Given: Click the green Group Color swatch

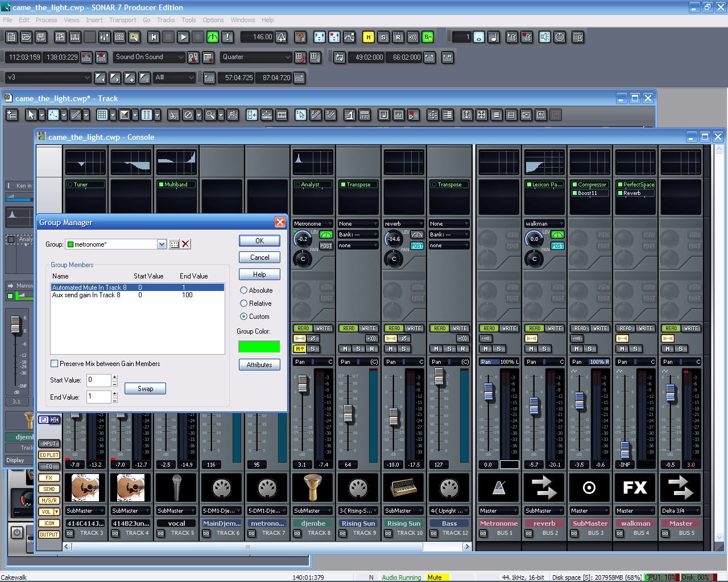Looking at the screenshot, I should [259, 347].
